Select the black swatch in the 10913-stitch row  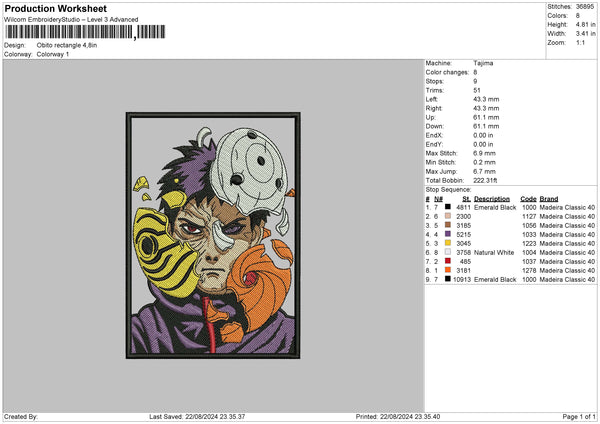click(x=447, y=279)
